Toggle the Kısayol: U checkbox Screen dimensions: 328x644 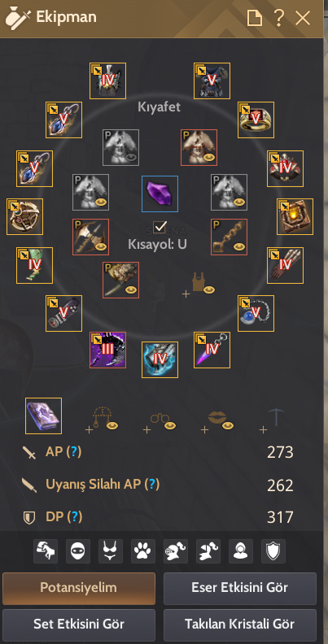[x=159, y=227]
